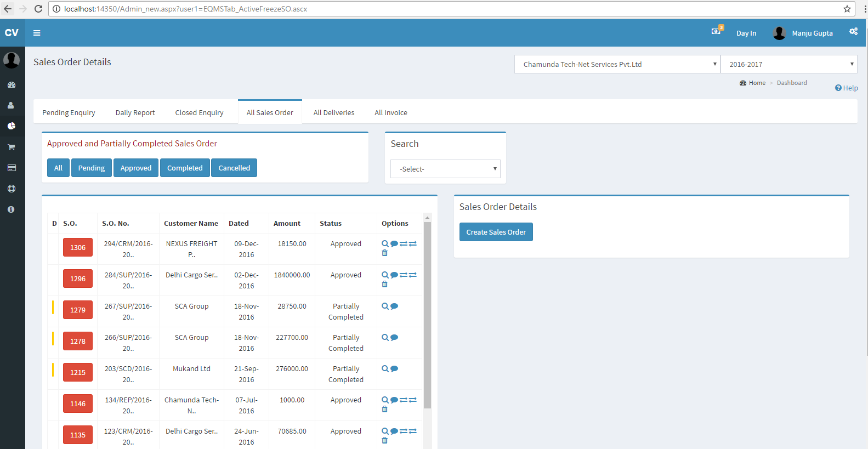Open the shopping cart icon in sidebar
Image resolution: width=868 pixels, height=449 pixels.
point(12,147)
